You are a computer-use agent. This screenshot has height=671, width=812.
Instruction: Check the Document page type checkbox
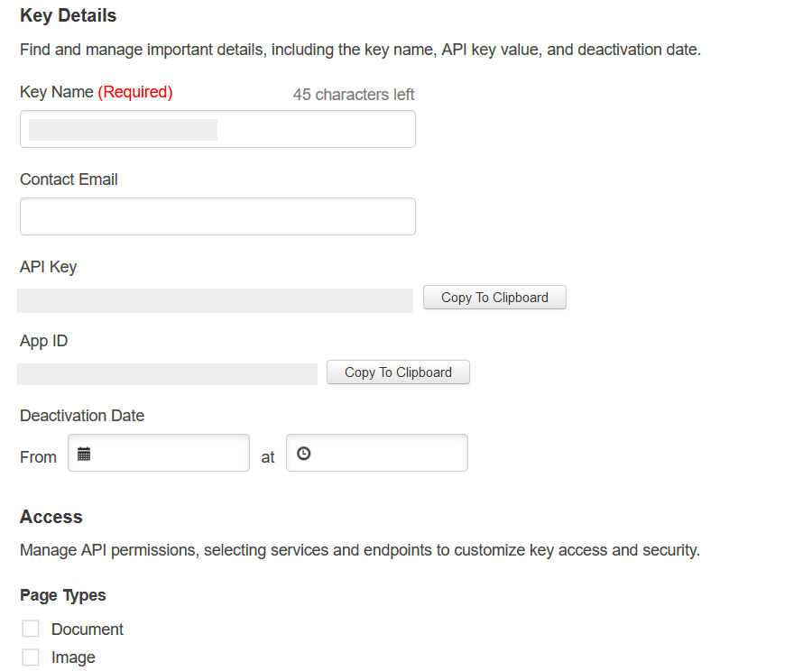[x=31, y=629]
